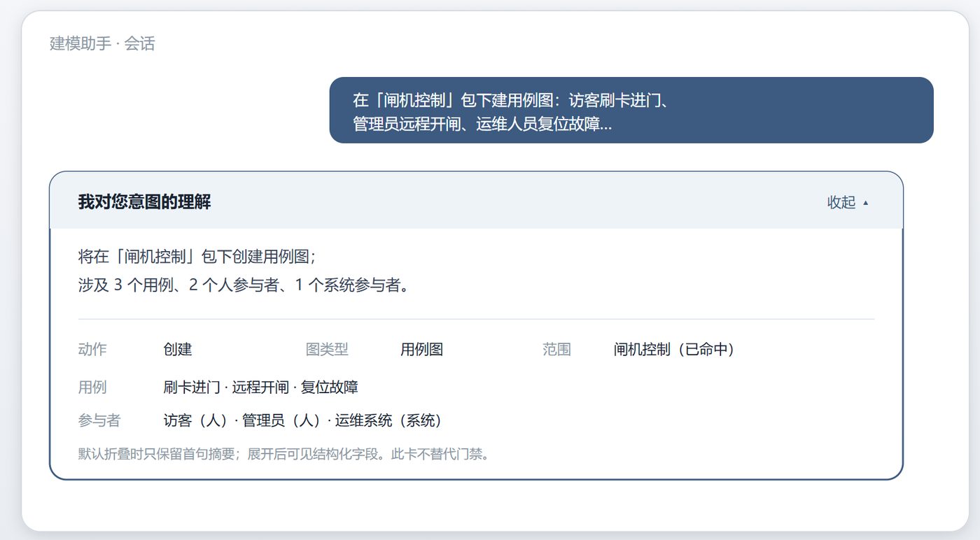Click the 闸机控制（已命中） scope value

pyautogui.click(x=674, y=349)
